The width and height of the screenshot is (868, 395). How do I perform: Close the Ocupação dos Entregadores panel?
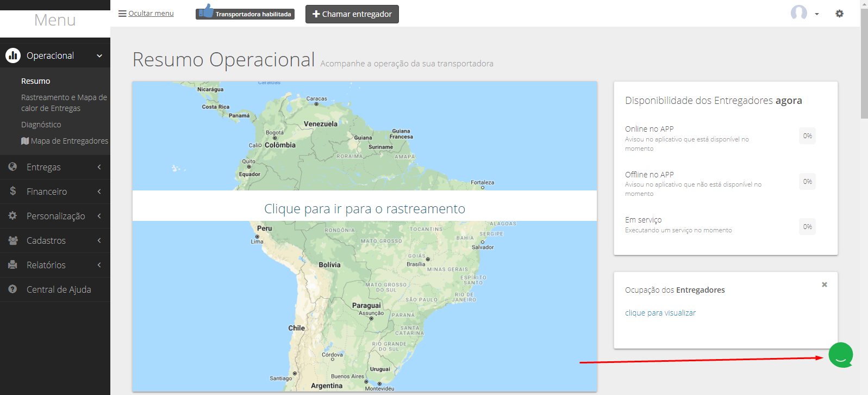coord(825,285)
